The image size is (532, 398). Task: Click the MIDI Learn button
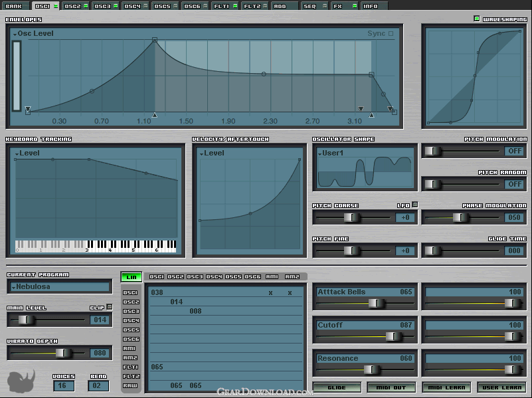point(446,387)
